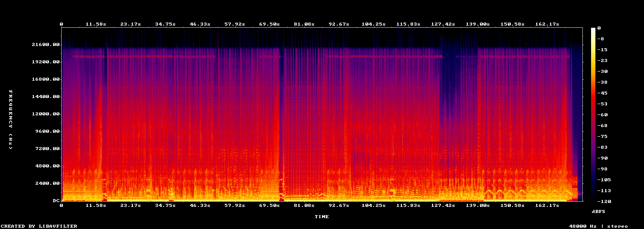Click the dBFS legend unit label
Image resolution: width=644 pixels, height=229 pixels.
(599, 211)
